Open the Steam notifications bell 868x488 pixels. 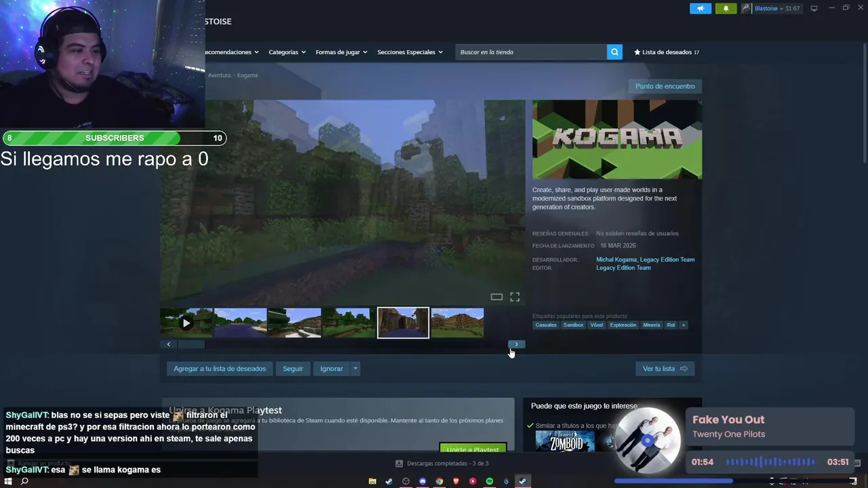[726, 9]
